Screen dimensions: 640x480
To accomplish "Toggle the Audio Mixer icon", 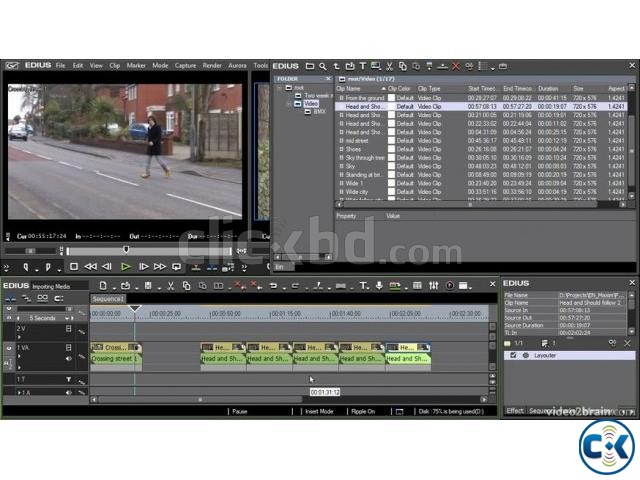I will click(x=433, y=286).
